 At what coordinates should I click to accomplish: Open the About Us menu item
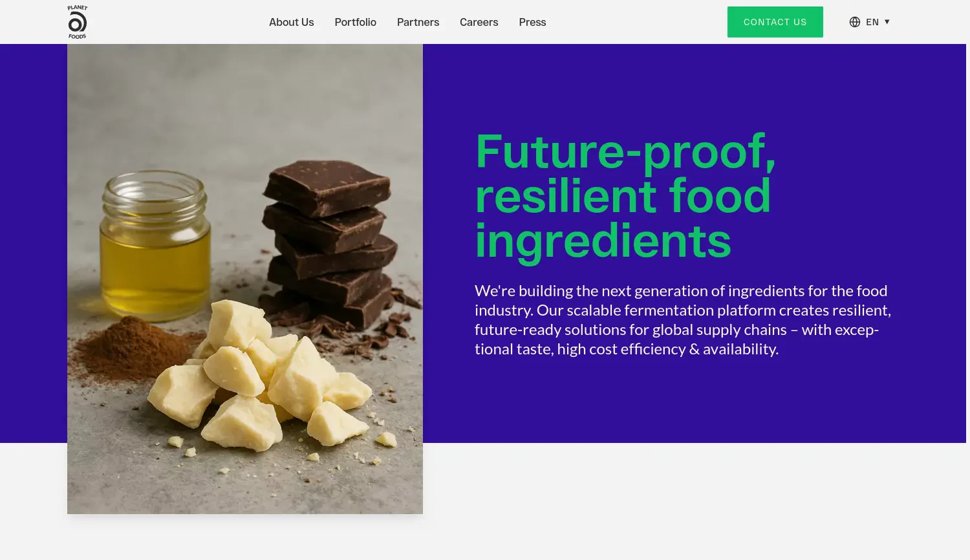291,21
